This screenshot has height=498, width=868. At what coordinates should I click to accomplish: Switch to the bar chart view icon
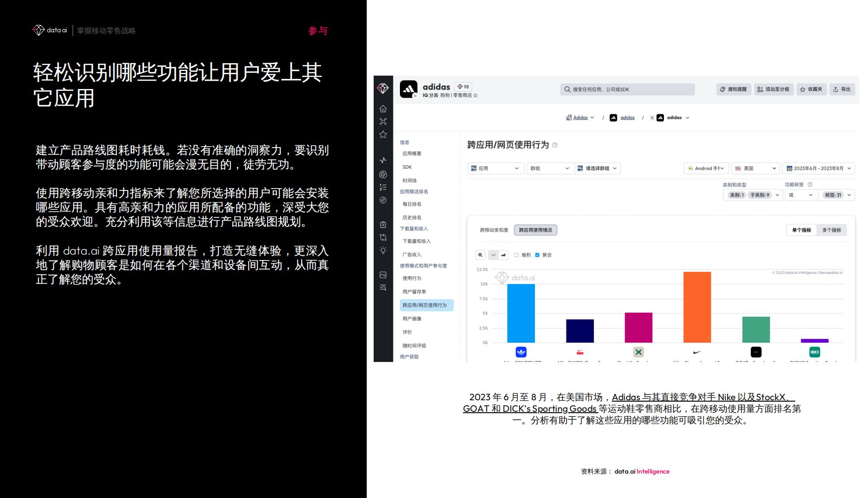(504, 255)
